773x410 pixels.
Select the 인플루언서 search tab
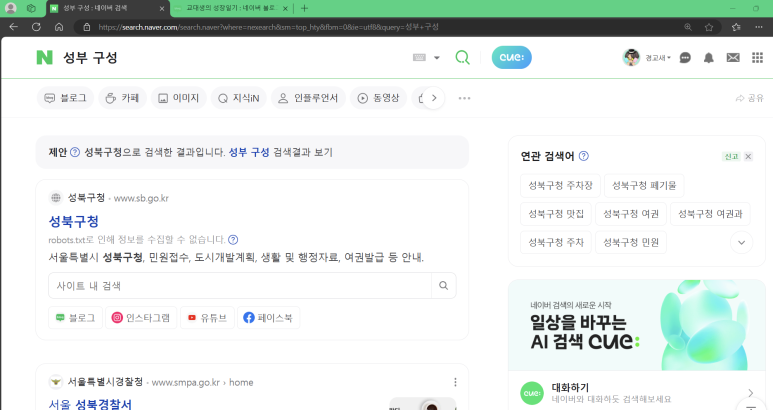[x=308, y=98]
